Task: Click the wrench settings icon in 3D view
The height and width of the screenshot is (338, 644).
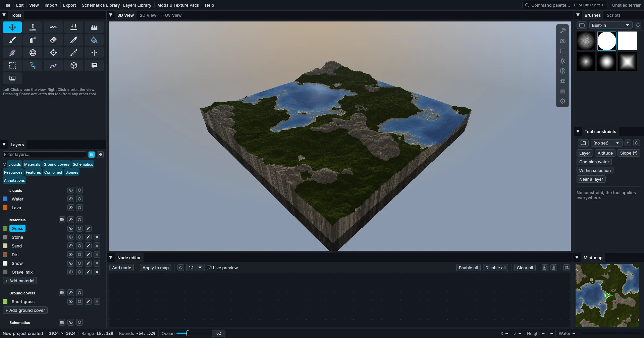Action: [562, 31]
